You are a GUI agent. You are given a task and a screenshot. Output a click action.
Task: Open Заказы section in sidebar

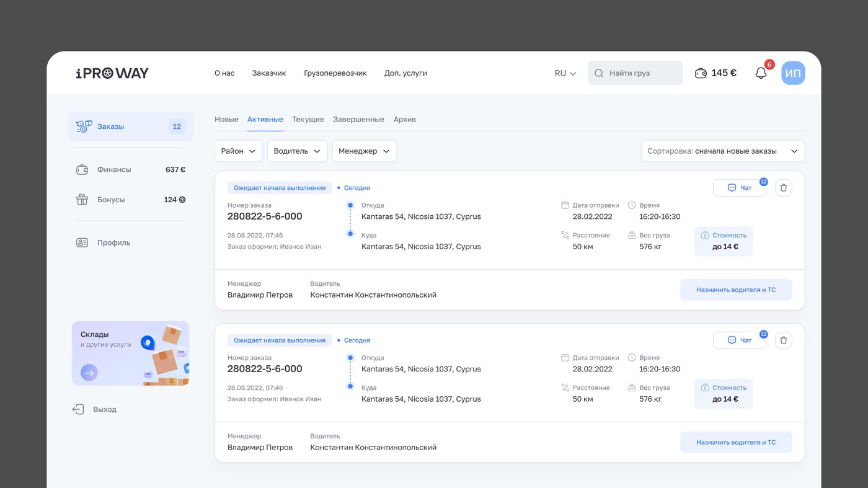coord(131,126)
